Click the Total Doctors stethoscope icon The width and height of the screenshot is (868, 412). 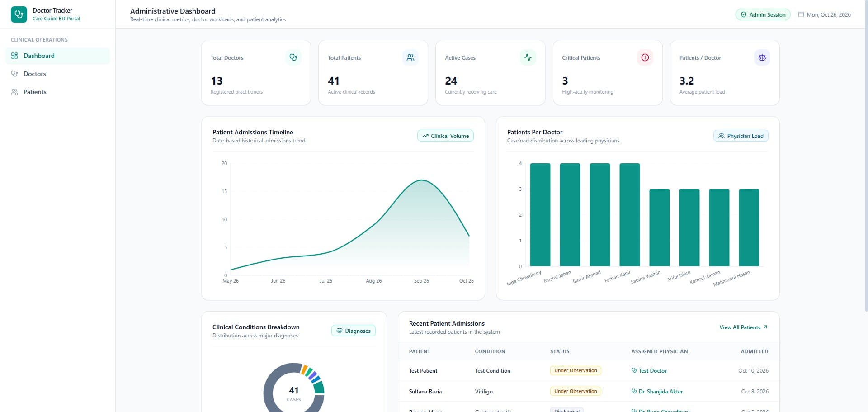click(x=293, y=57)
